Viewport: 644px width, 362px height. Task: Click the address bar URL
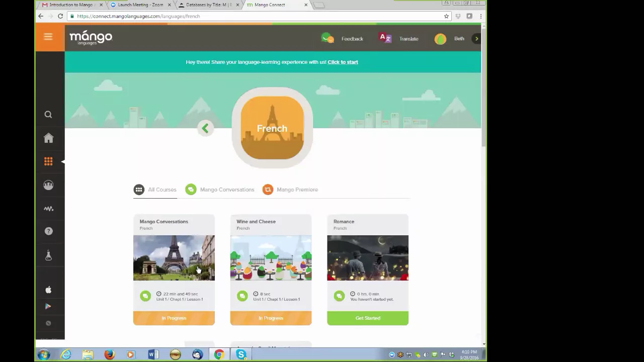pos(138,16)
